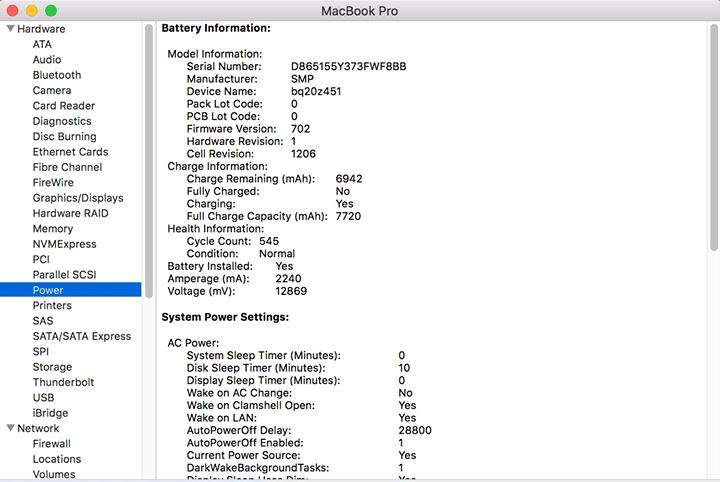Open the Thunderbolt entry
Viewport: 720px width, 482px height.
[x=63, y=382]
